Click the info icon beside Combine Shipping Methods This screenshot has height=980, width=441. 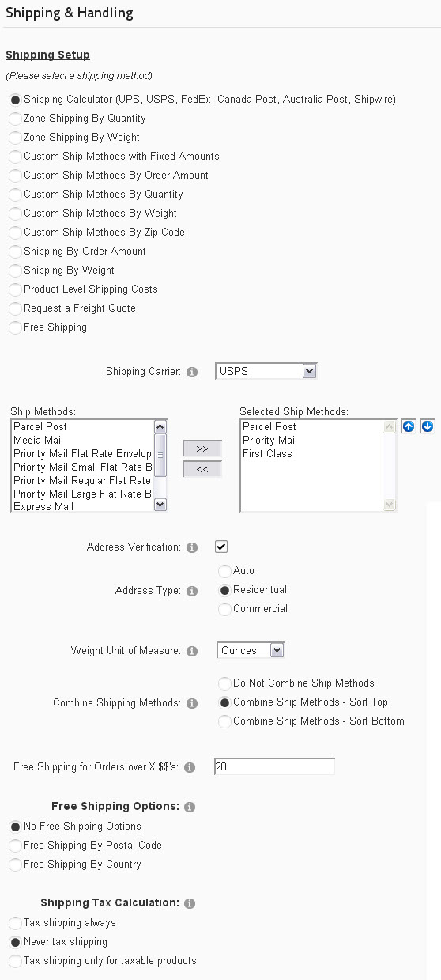coord(192,703)
